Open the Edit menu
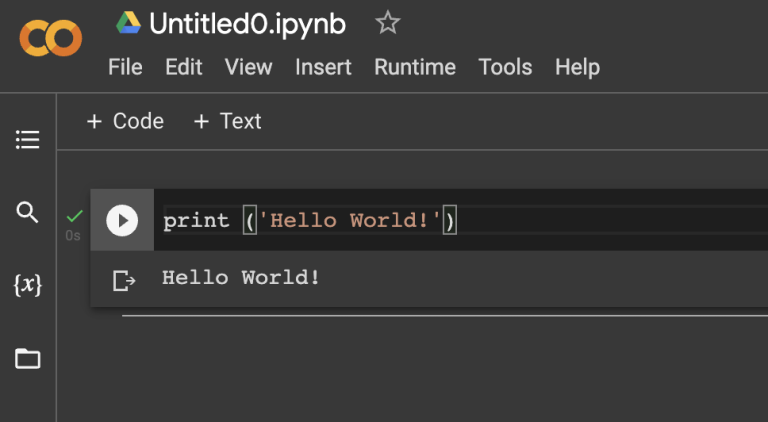The image size is (768, 422). 184,67
